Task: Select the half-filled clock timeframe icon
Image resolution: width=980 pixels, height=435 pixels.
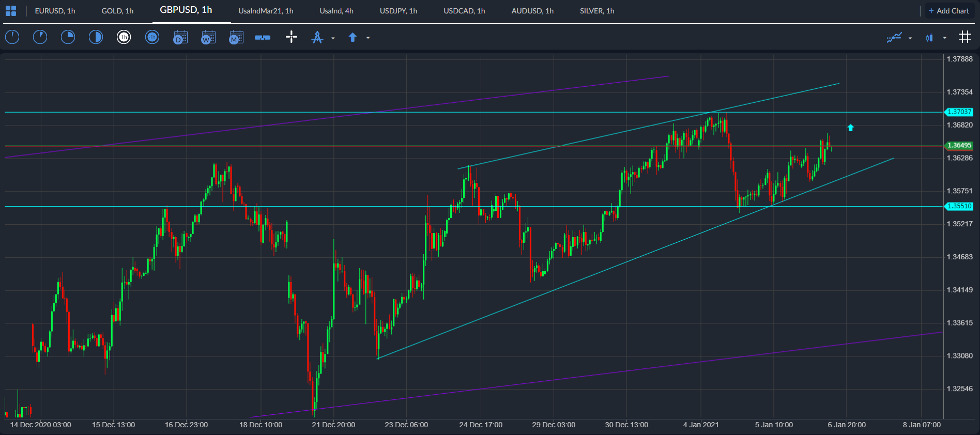Action: pos(96,37)
